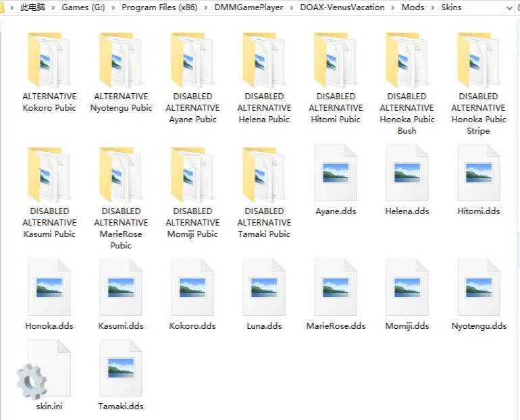520x420 pixels.
Task: Navigate to Program Files (x86) breadcrumb
Action: pos(159,7)
